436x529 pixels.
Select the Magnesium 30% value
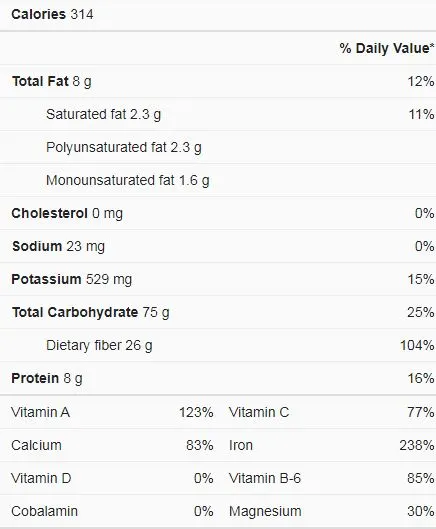tap(420, 511)
